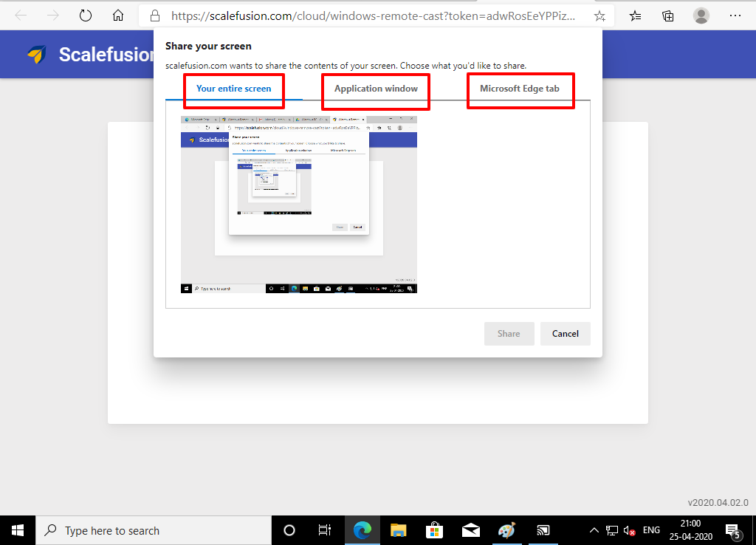Click the Share button
This screenshot has width=756, height=545.
click(x=509, y=334)
